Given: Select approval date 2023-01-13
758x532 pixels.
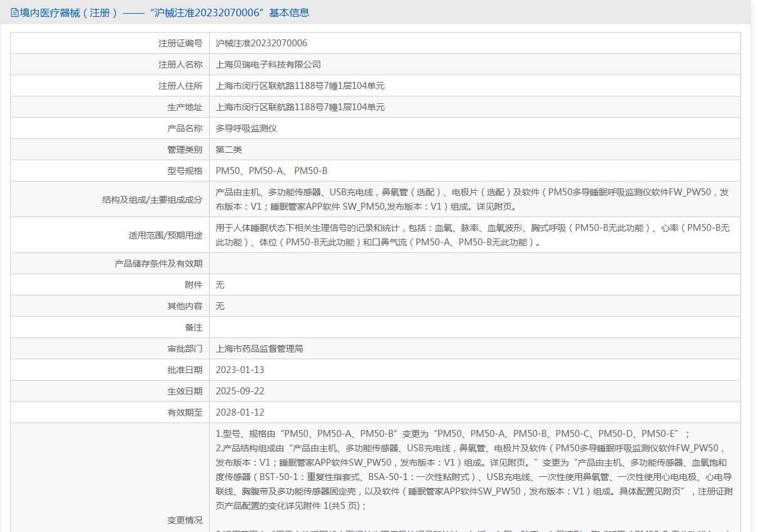Looking at the screenshot, I should pyautogui.click(x=240, y=370).
